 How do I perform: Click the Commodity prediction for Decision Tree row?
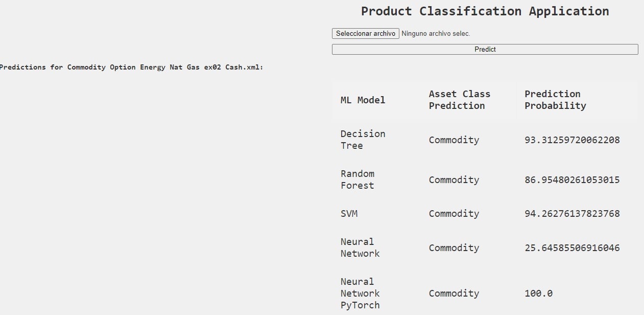pyautogui.click(x=454, y=140)
